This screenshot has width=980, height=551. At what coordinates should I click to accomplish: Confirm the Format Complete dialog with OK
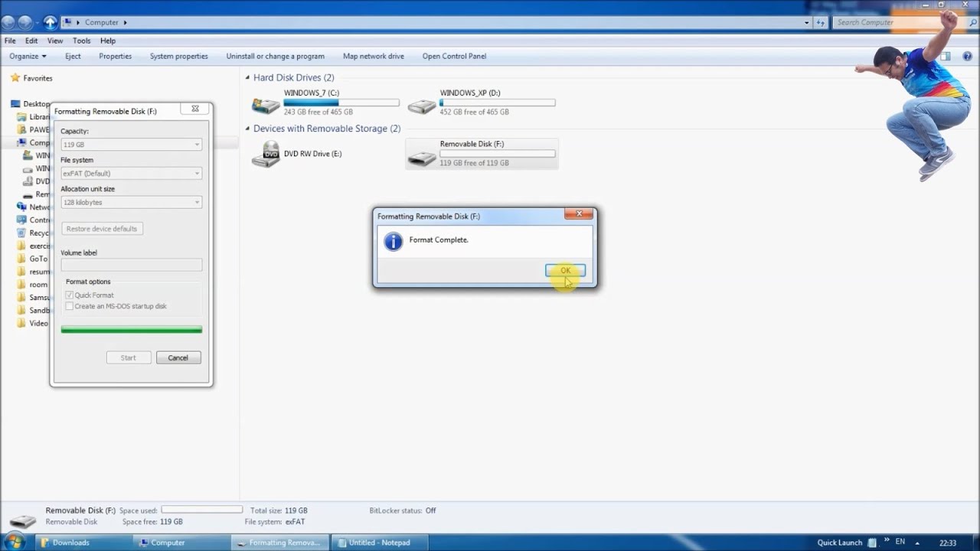coord(565,270)
